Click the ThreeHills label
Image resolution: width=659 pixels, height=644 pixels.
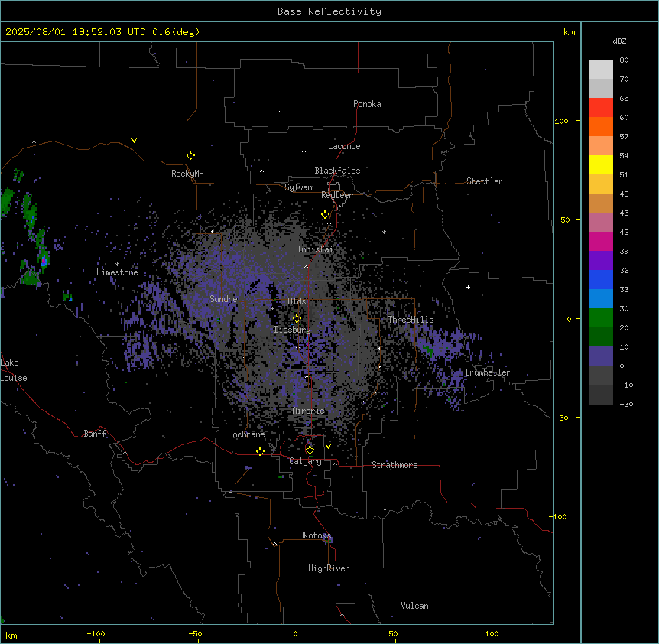pyautogui.click(x=411, y=320)
